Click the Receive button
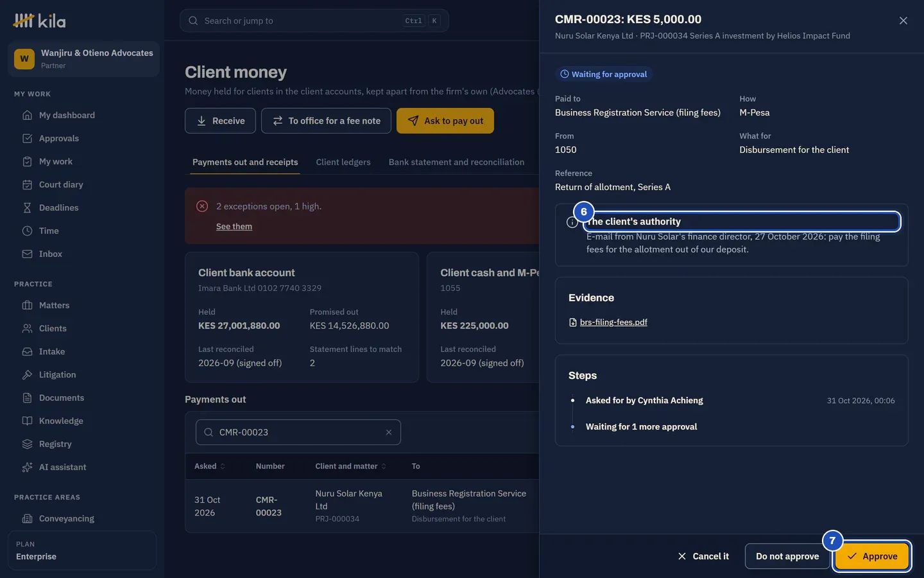This screenshot has height=578, width=924. 220,121
